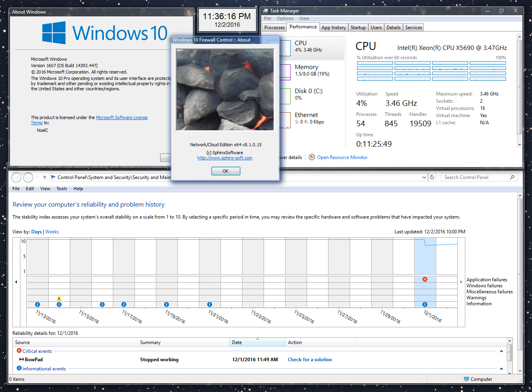The image size is (532, 392).
Task: Click the Informational events blue info icon
Action: [x=19, y=368]
